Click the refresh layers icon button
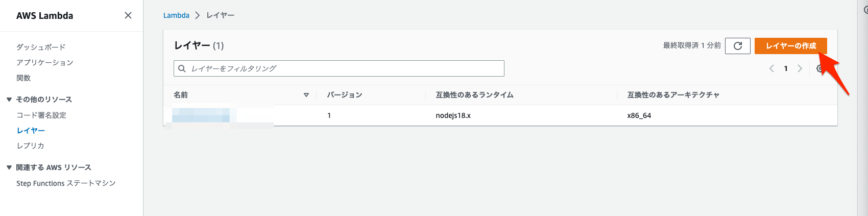Image resolution: width=868 pixels, height=216 pixels. 738,46
